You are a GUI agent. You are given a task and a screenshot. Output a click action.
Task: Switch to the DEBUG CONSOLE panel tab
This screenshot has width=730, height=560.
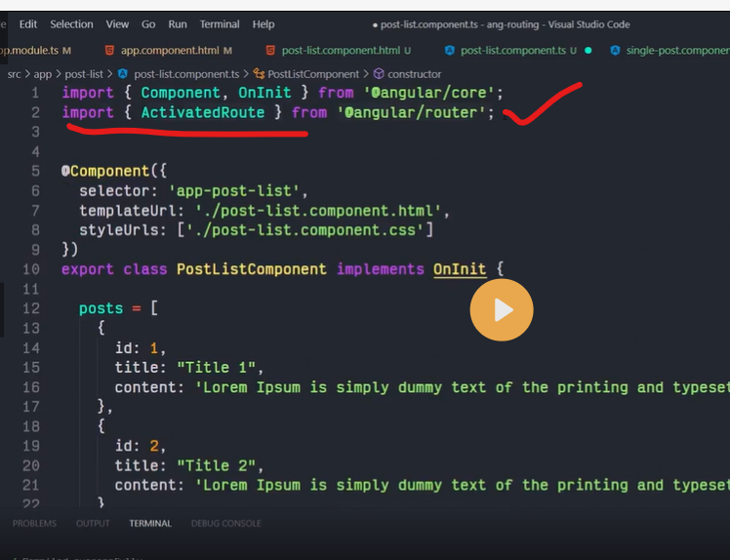pyautogui.click(x=225, y=524)
